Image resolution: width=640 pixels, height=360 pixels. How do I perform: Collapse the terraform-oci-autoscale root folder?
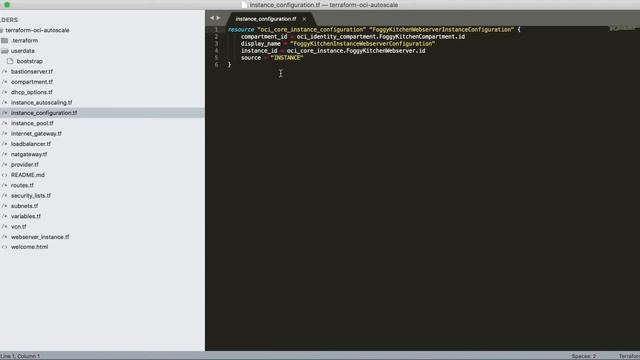point(37,30)
